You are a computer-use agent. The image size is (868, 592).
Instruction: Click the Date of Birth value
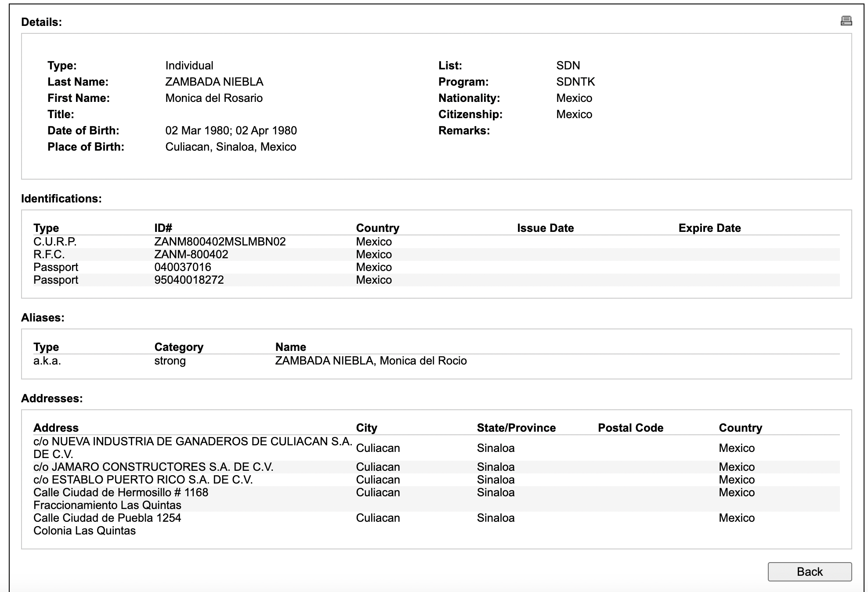(x=231, y=130)
